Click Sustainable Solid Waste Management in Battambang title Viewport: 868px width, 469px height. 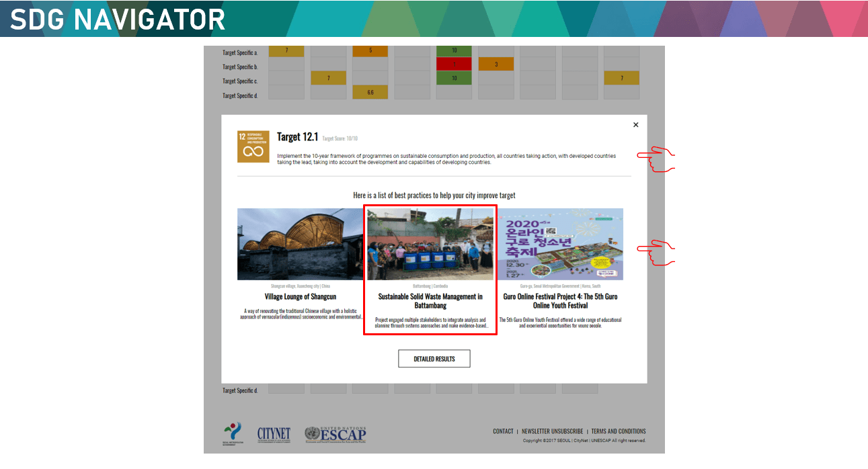430,301
